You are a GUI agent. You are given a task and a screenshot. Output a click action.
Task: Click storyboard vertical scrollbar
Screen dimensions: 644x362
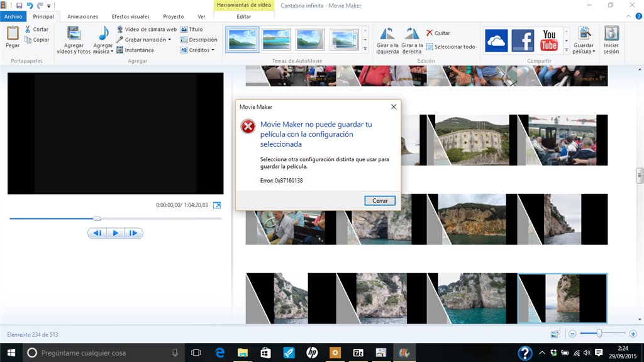[640, 175]
